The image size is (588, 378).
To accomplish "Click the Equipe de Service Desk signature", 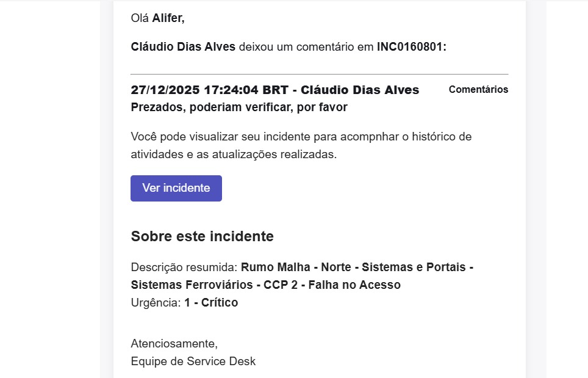I will [193, 361].
